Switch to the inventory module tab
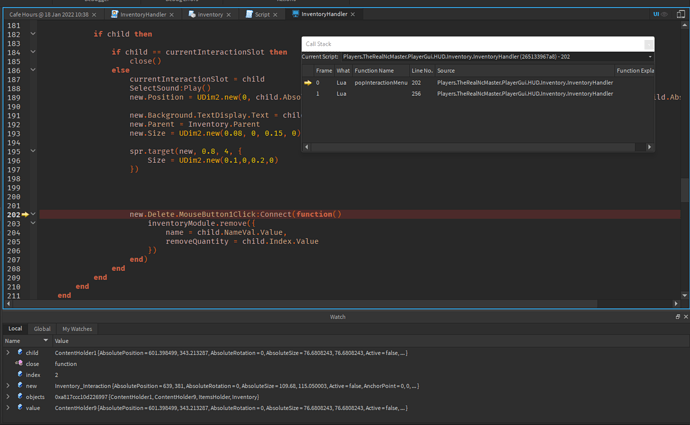Image resolution: width=690 pixels, height=425 pixels. coord(210,15)
